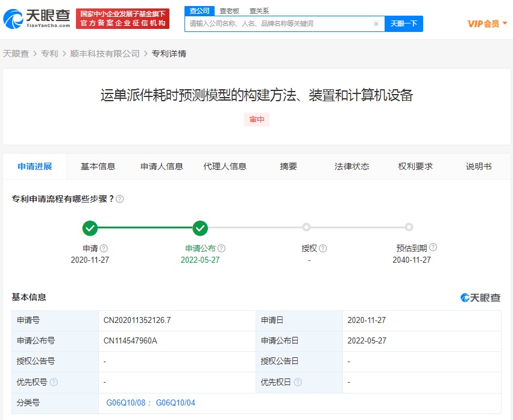The image size is (513, 420).
Task: Click the 天眼一下 search button
Action: point(404,24)
